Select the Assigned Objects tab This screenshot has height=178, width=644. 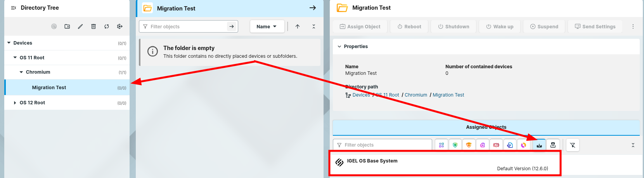[486, 127]
